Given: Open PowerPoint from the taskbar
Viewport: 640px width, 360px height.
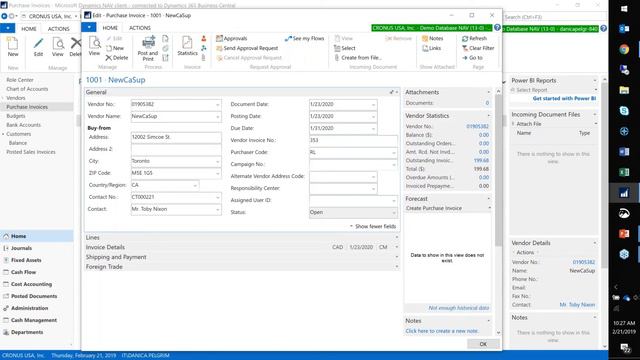Looking at the screenshot, I should pos(624,234).
